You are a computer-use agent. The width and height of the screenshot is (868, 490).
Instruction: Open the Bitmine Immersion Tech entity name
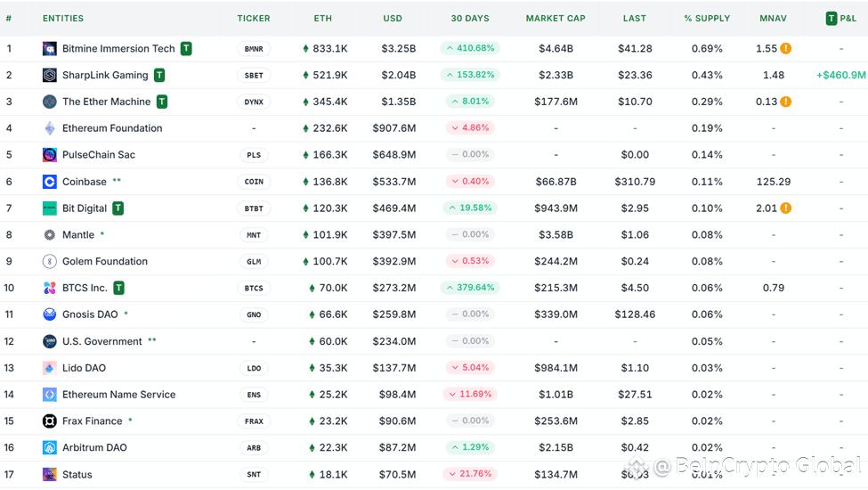[x=118, y=49]
